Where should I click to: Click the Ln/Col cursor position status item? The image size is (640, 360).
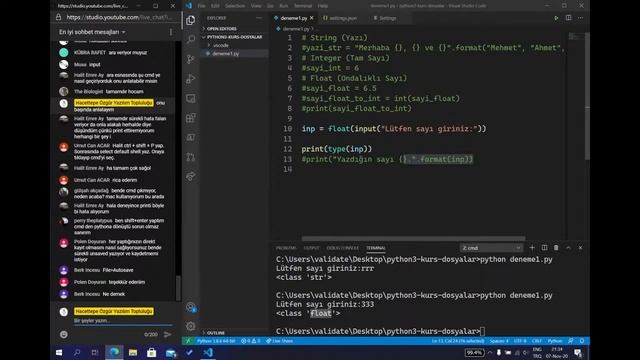[x=458, y=341]
